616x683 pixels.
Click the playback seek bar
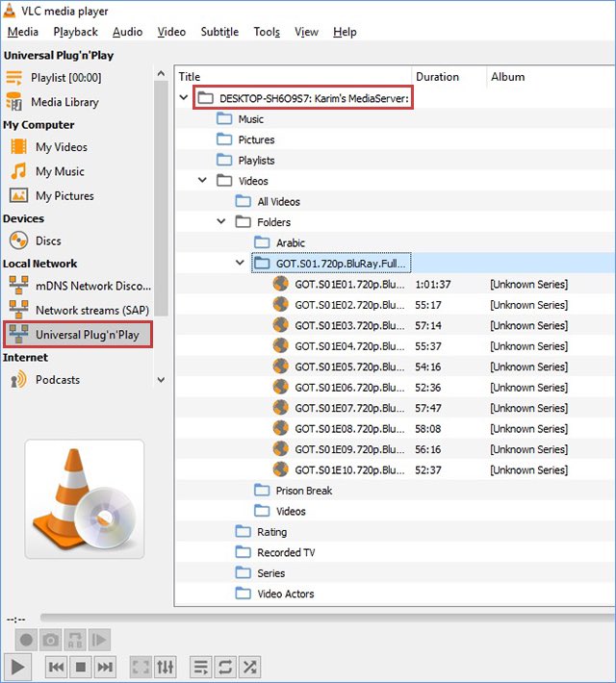coord(328,618)
